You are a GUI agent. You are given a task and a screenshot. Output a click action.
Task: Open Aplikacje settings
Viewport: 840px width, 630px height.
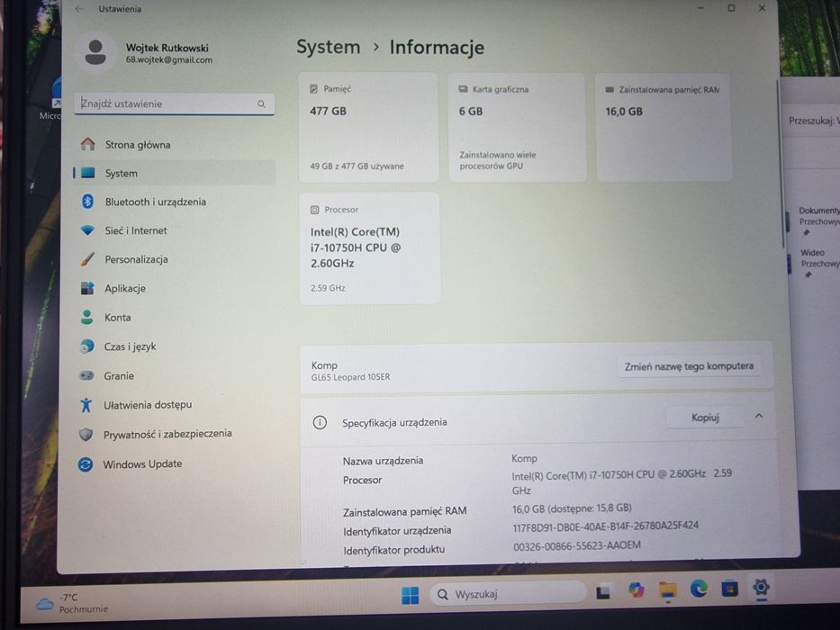[x=174, y=289]
